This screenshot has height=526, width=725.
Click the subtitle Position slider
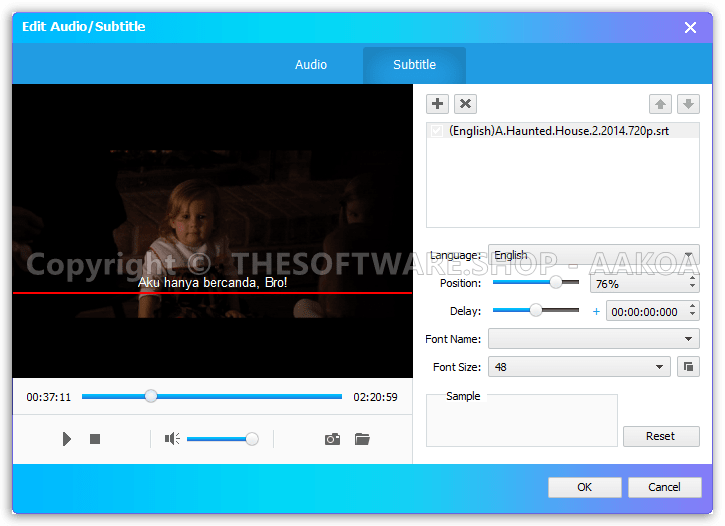pos(536,283)
